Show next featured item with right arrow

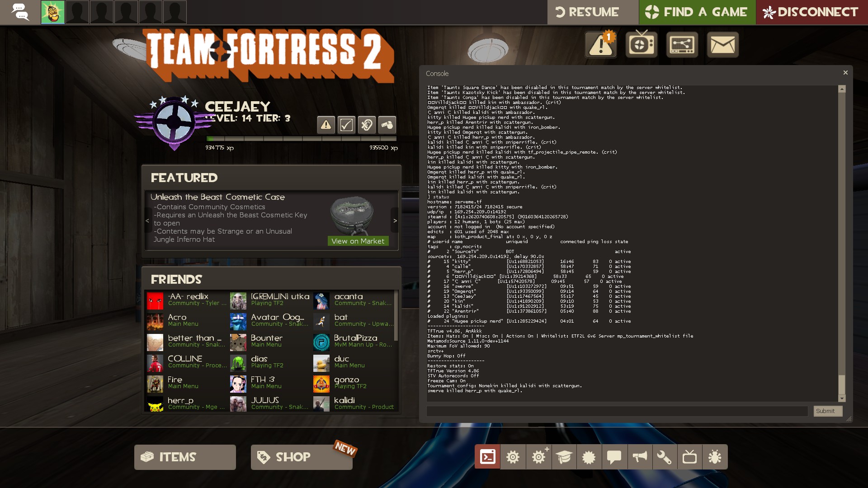[395, 221]
